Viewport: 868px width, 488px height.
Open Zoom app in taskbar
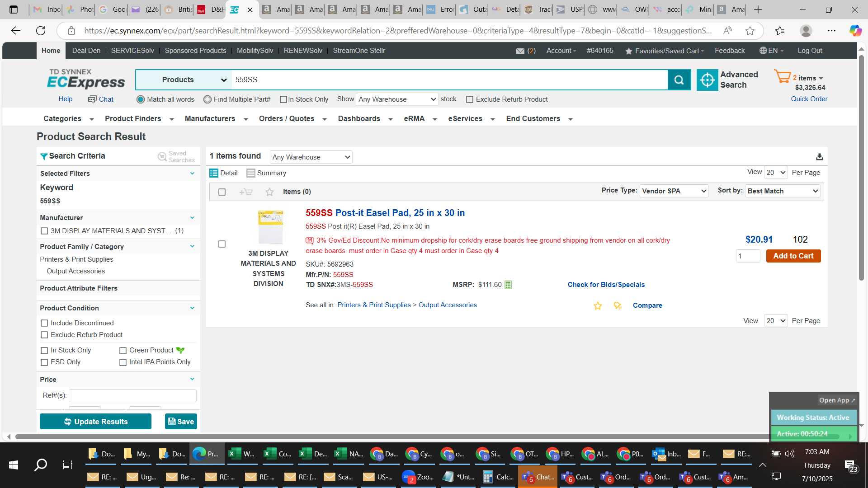pyautogui.click(x=418, y=477)
